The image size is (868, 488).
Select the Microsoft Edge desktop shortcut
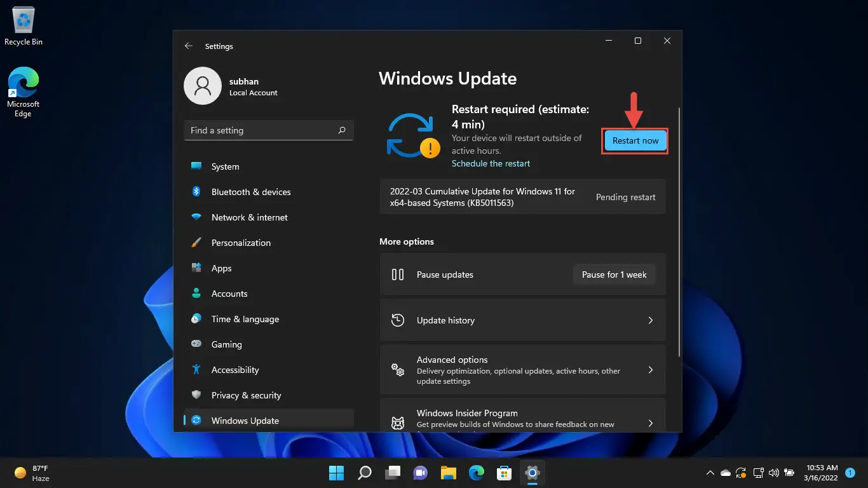tap(24, 92)
